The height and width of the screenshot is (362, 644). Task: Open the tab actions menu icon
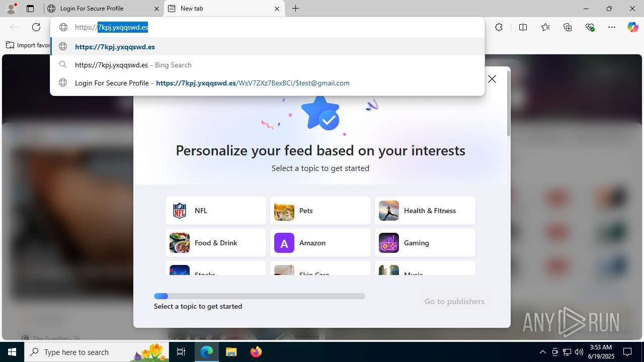point(30,9)
